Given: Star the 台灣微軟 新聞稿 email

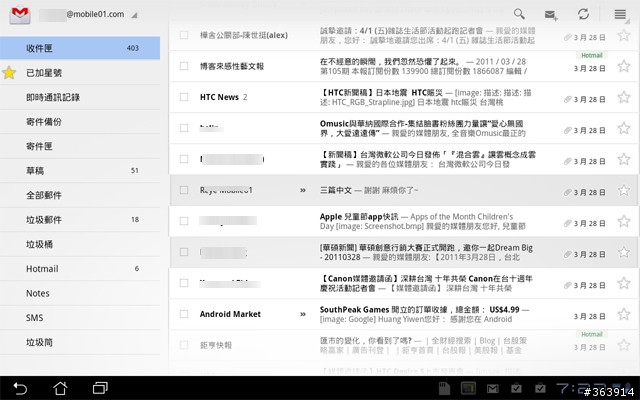Looking at the screenshot, I should (x=624, y=159).
